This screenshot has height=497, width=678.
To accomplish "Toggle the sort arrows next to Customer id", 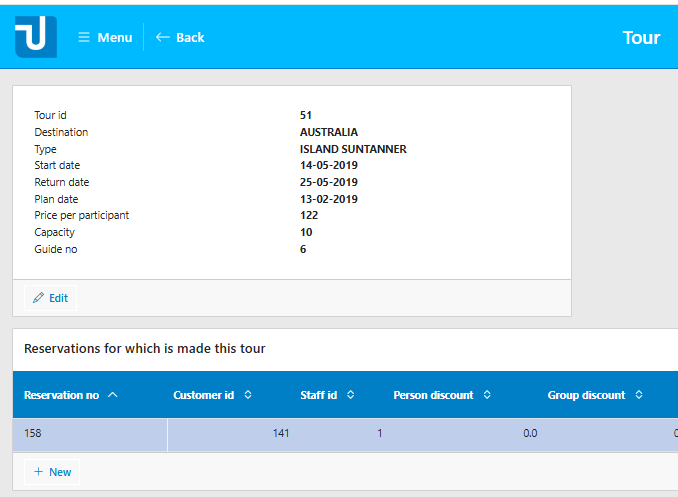I will pos(247,395).
